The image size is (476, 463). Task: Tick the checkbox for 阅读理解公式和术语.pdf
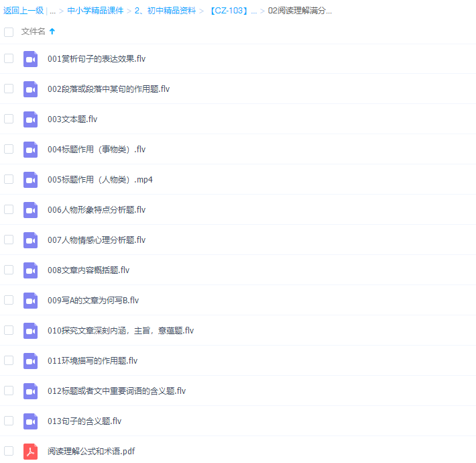(x=9, y=451)
